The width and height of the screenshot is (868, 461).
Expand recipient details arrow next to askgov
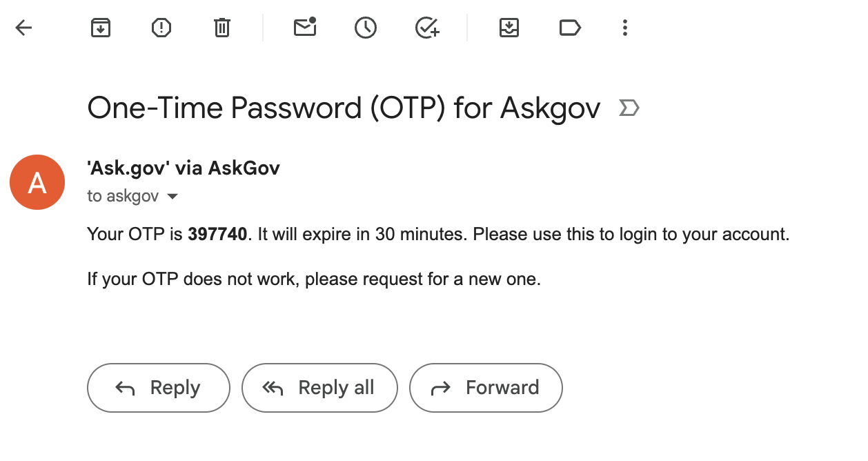172,197
